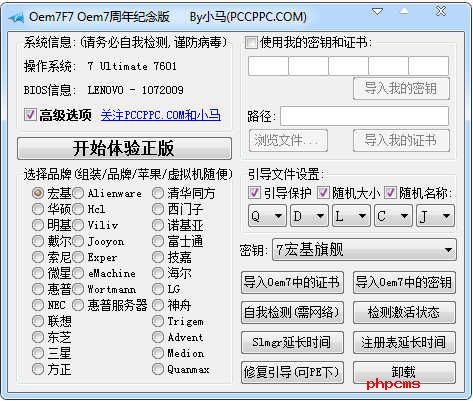Select the 惠普服务器 radio option
473x401 pixels.
(x=78, y=305)
